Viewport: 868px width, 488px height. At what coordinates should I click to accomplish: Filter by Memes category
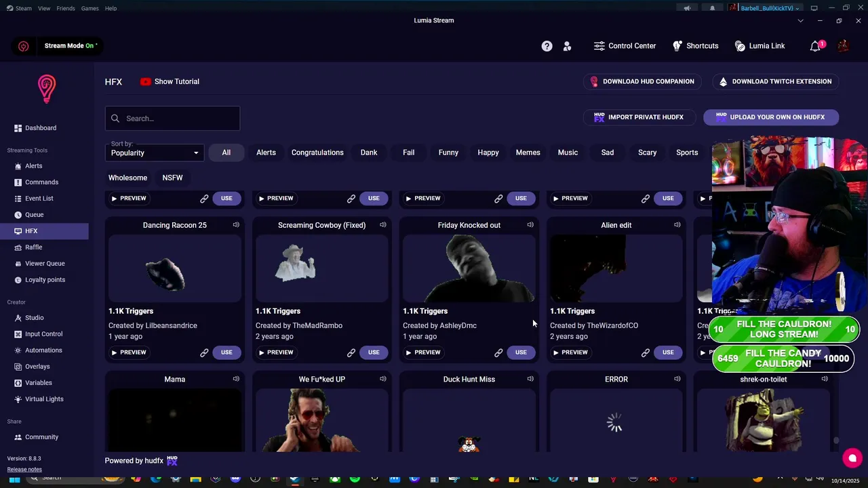click(x=528, y=152)
